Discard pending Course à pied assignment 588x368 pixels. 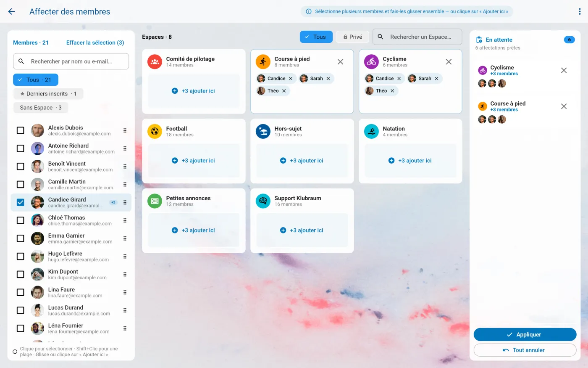[564, 106]
